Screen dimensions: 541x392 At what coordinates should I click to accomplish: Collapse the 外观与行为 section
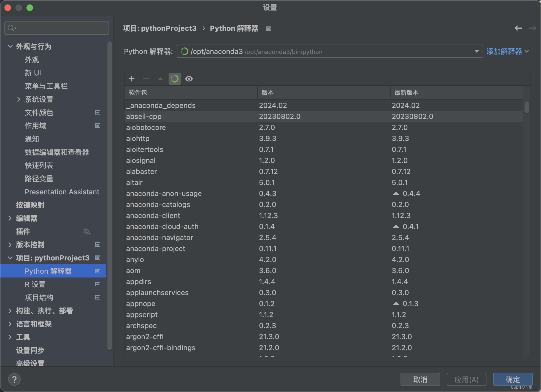click(x=10, y=46)
